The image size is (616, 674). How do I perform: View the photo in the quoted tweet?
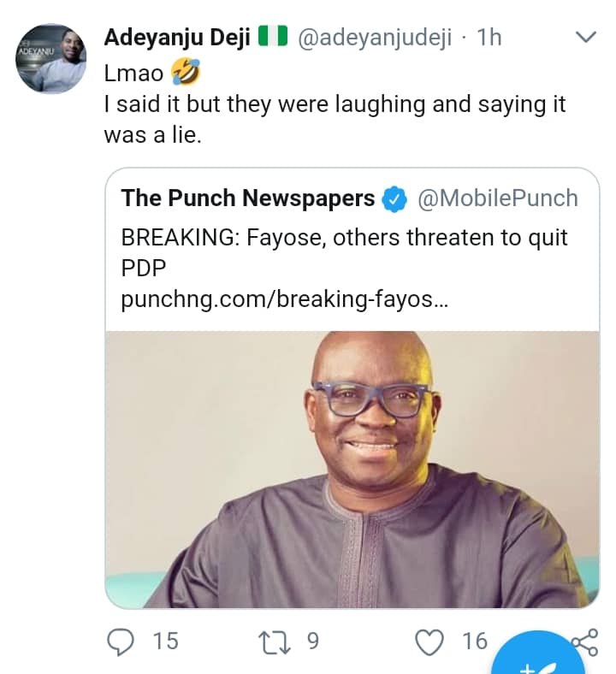pyautogui.click(x=352, y=470)
